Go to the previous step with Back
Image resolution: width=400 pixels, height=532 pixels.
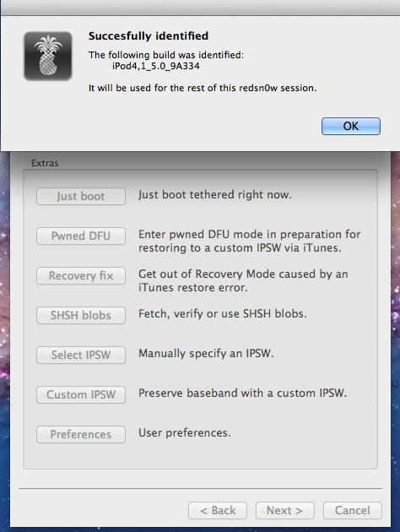[x=218, y=511]
